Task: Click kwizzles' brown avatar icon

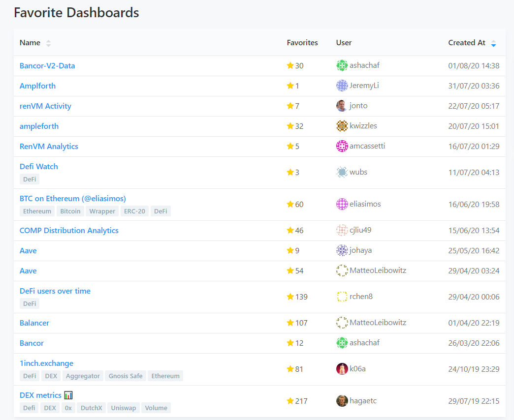Action: point(342,126)
